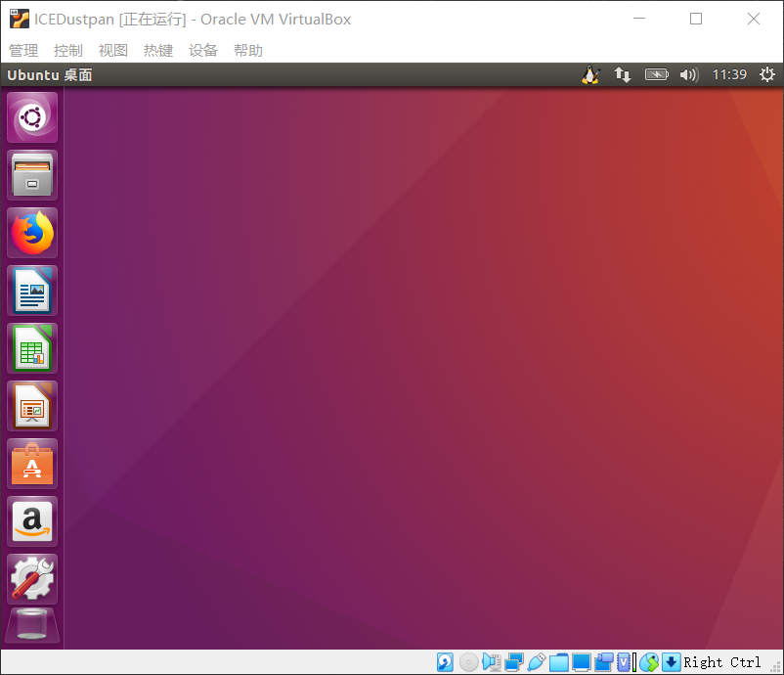Open Ubuntu Software center
This screenshot has width=784, height=675.
click(x=32, y=464)
